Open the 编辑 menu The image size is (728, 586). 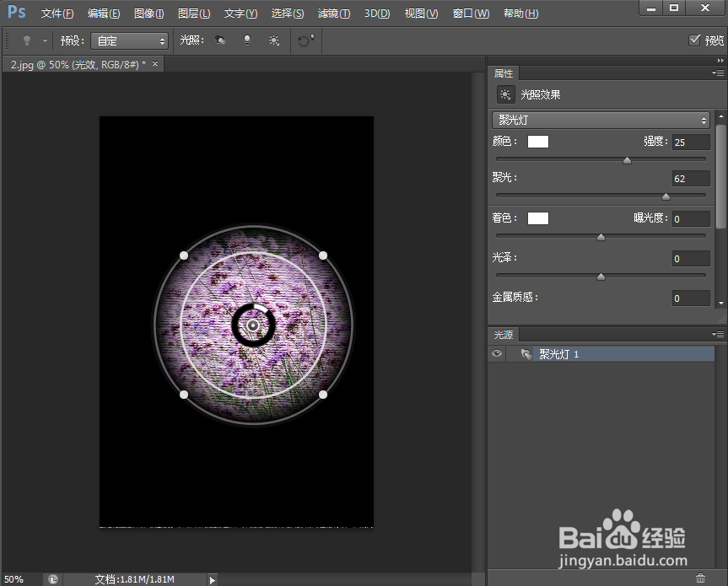tap(104, 13)
